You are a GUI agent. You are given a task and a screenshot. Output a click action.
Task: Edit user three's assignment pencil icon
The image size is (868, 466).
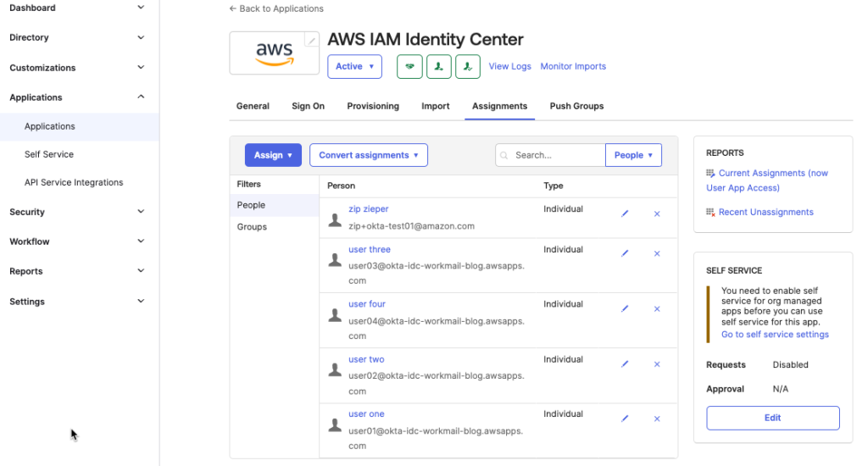[625, 253]
